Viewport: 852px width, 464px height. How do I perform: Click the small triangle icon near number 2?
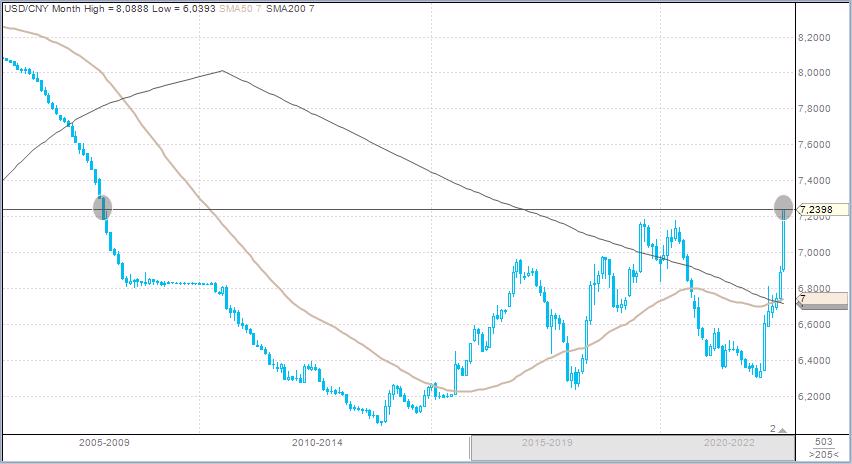pos(783,430)
